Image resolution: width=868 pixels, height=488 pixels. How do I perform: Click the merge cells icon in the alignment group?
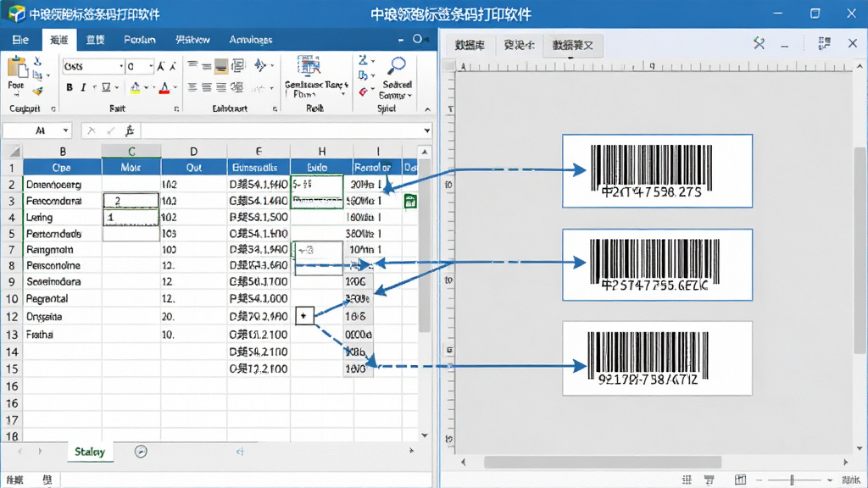point(238,66)
